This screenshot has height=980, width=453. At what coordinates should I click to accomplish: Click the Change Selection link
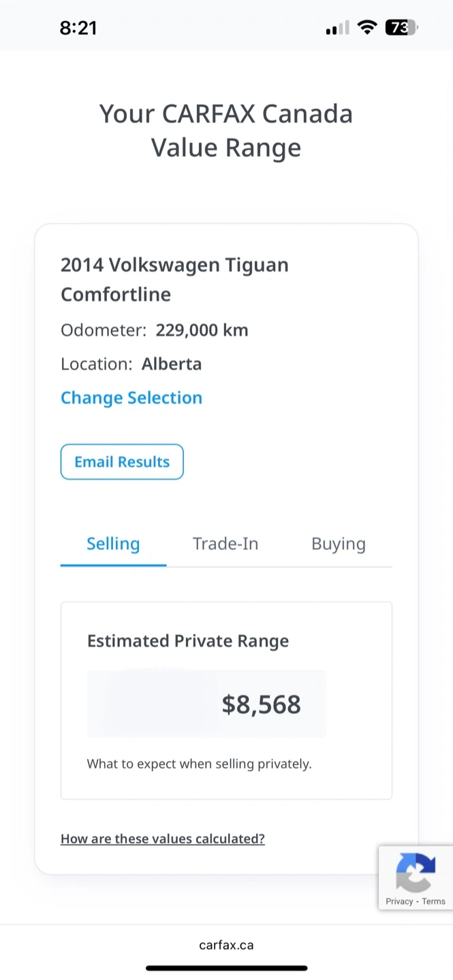[131, 398]
